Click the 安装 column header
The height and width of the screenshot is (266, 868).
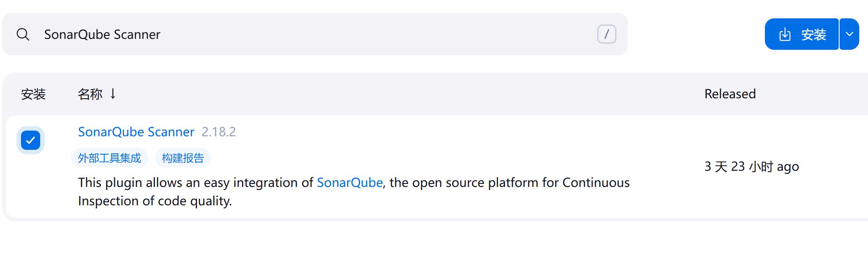point(33,94)
